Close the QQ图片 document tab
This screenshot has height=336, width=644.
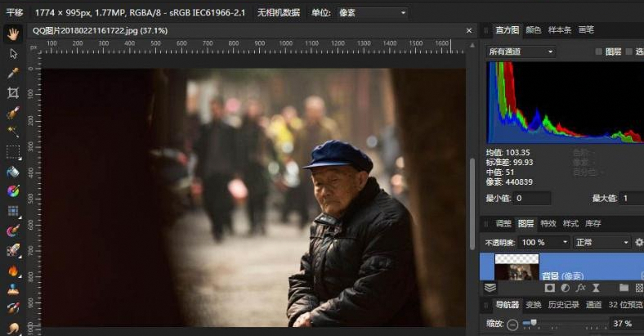(x=469, y=31)
